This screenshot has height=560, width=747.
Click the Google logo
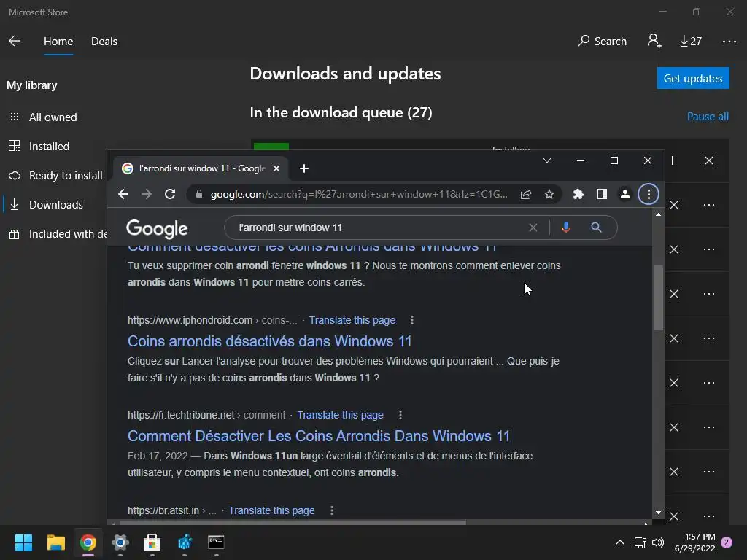(x=157, y=228)
